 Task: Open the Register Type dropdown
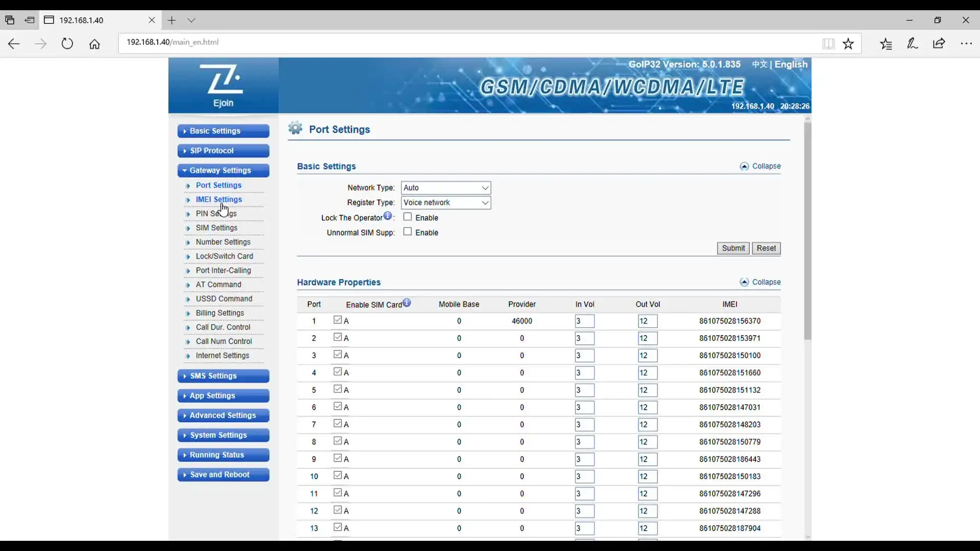(x=446, y=203)
